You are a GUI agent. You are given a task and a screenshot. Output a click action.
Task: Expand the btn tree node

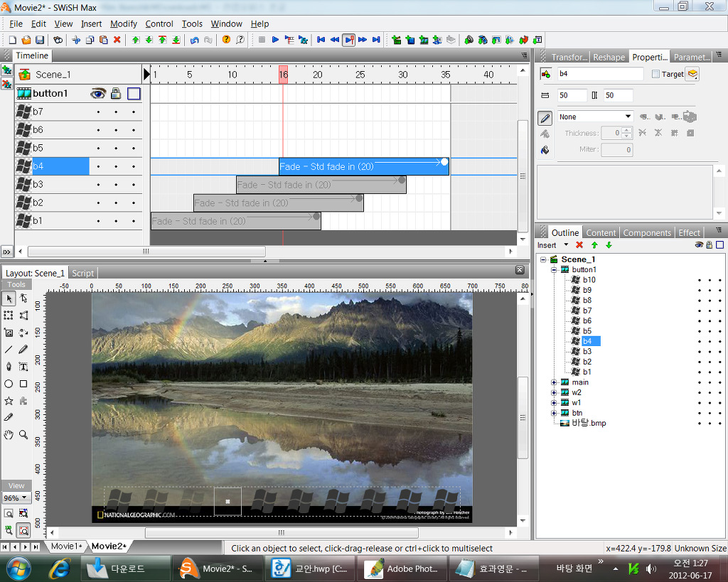pos(553,413)
